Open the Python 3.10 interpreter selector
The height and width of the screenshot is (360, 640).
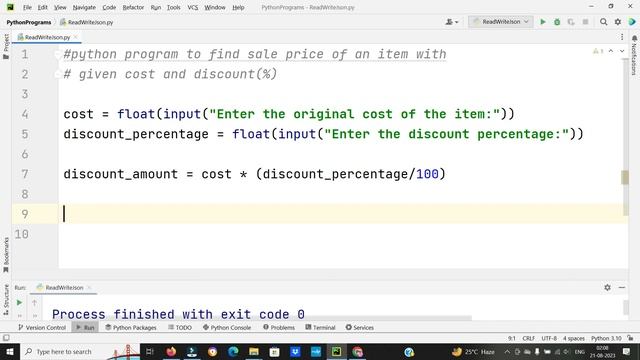click(606, 338)
